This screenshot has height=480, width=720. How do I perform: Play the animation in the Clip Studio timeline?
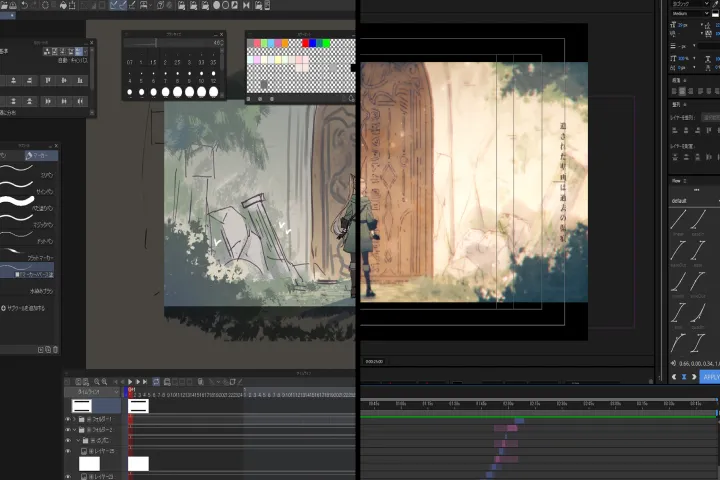[130, 382]
